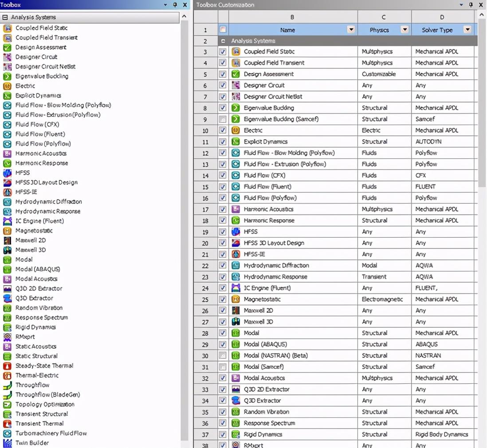Viewport: 487px width, 448px height.
Task: Select Design Assessment icon in Toolbox
Action: pyautogui.click(x=7, y=47)
